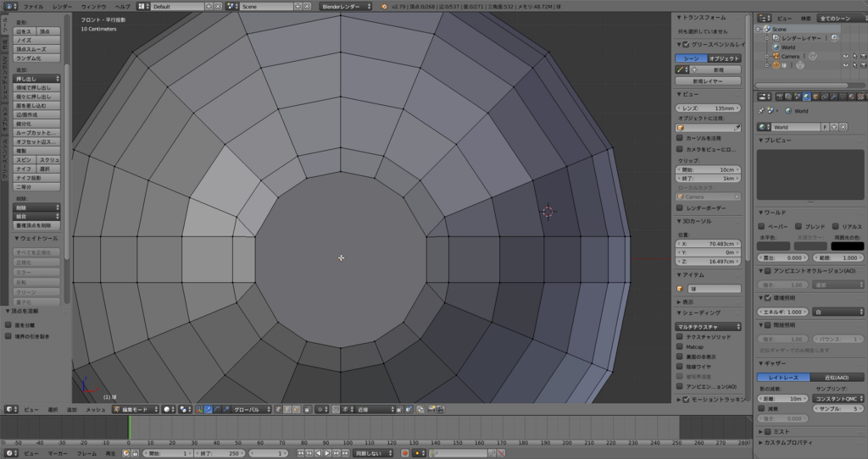This screenshot has width=868, height=459.
Task: Click the eyedropper next to the focus object field
Action: (x=737, y=128)
